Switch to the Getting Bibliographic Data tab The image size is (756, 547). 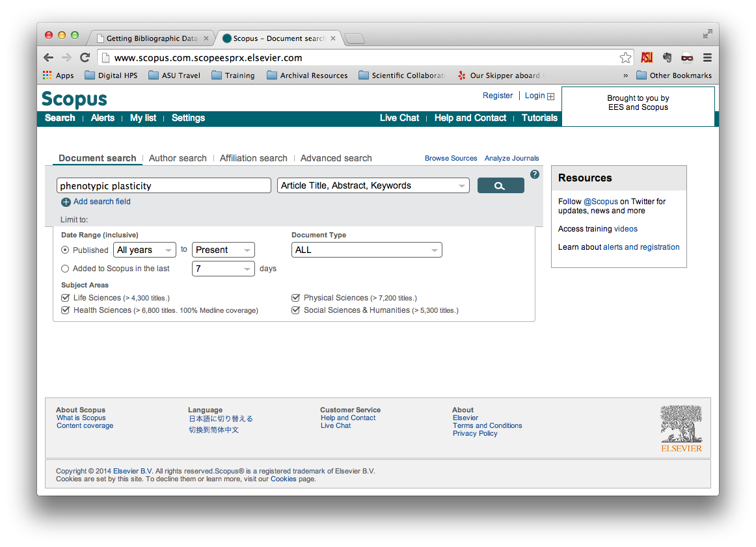point(152,38)
